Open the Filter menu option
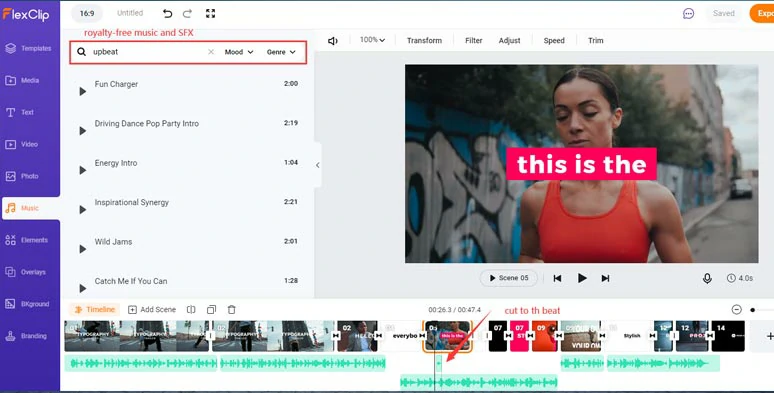The image size is (774, 393). [473, 40]
